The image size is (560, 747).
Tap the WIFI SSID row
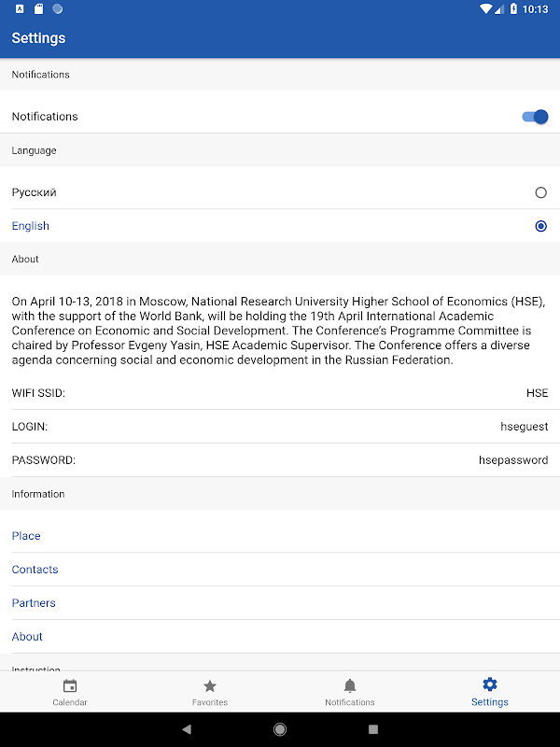280,393
